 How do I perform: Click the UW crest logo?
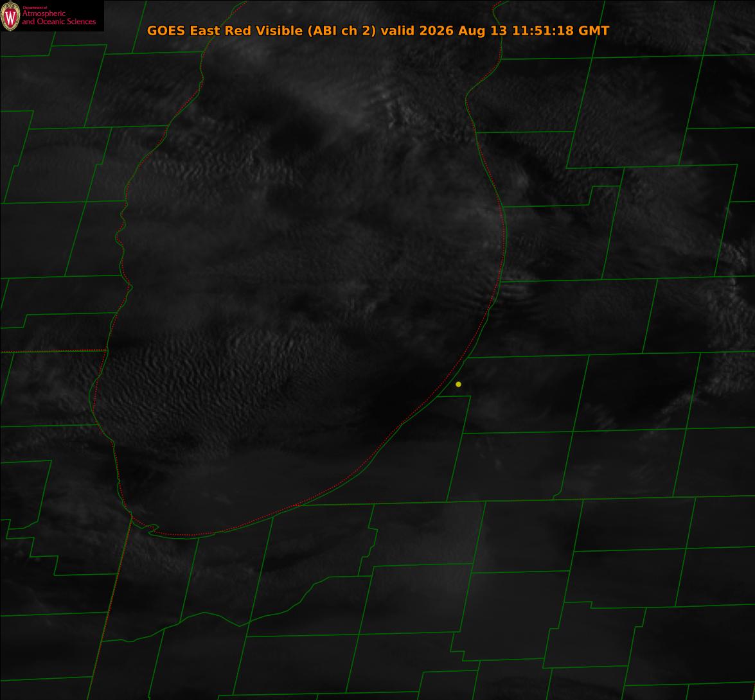(x=10, y=16)
